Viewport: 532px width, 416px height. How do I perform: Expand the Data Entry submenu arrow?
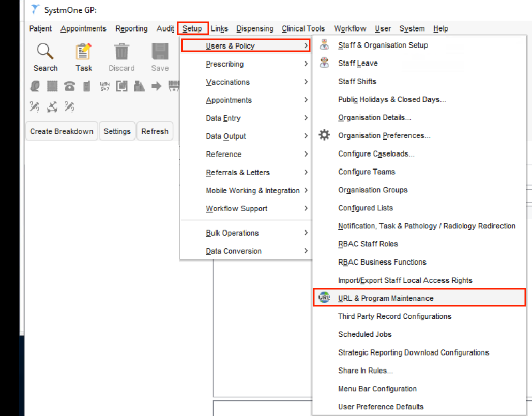(x=306, y=118)
